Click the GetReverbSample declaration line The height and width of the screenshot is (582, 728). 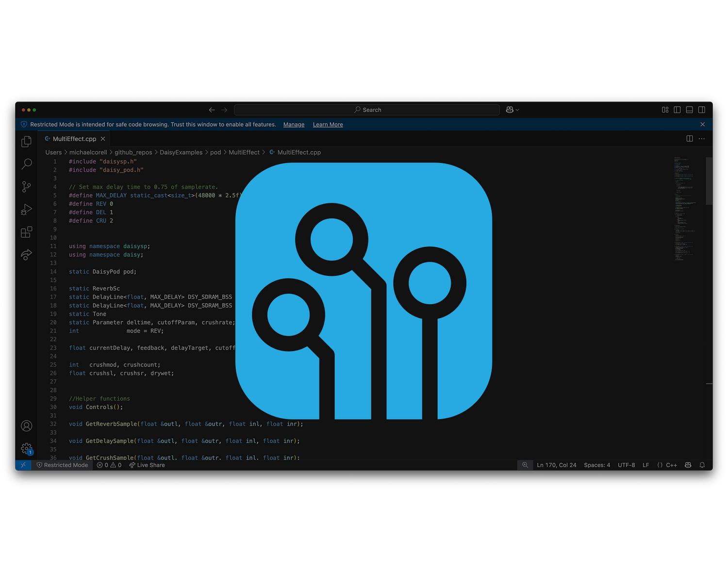(186, 424)
